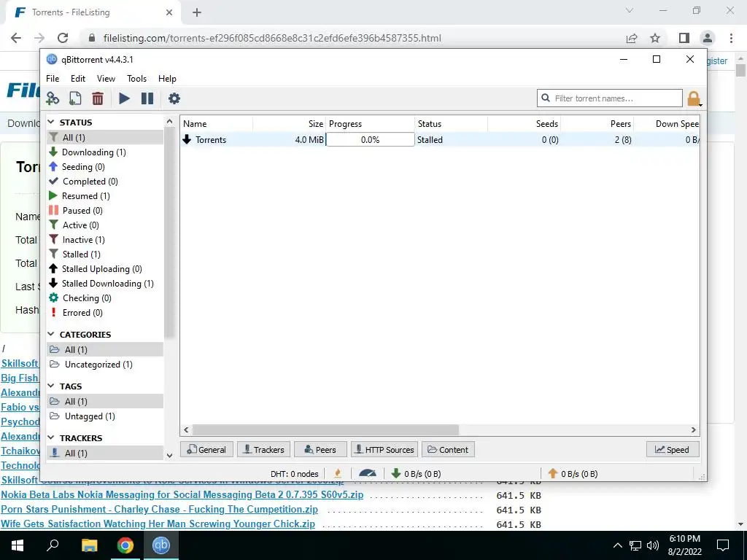Collapse the TAGS section chevron
The height and width of the screenshot is (560, 747).
(x=52, y=386)
